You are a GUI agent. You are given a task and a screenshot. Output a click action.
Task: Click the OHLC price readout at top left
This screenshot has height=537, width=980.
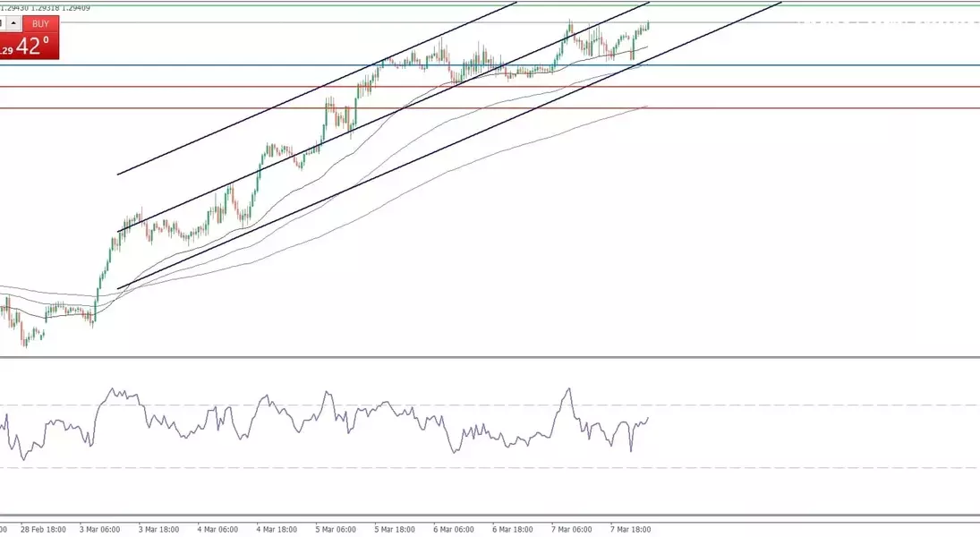(45, 6)
